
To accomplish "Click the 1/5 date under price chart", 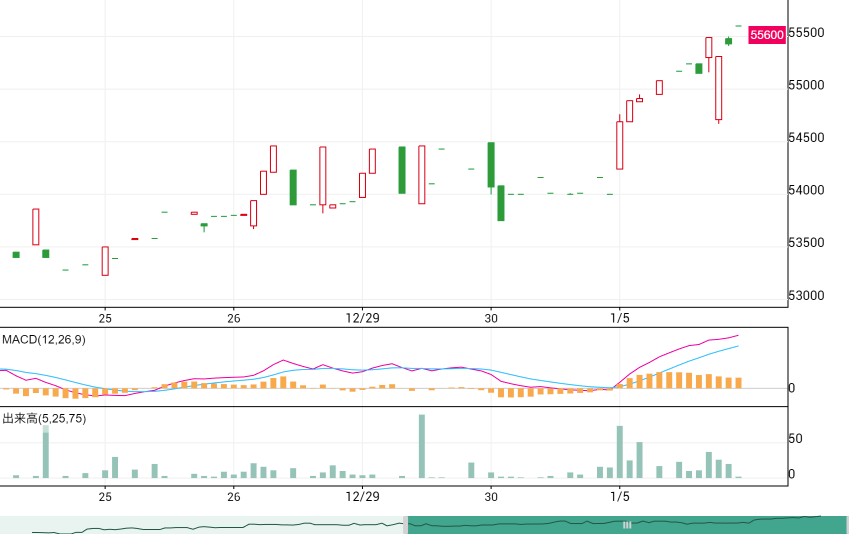I will click(x=620, y=318).
